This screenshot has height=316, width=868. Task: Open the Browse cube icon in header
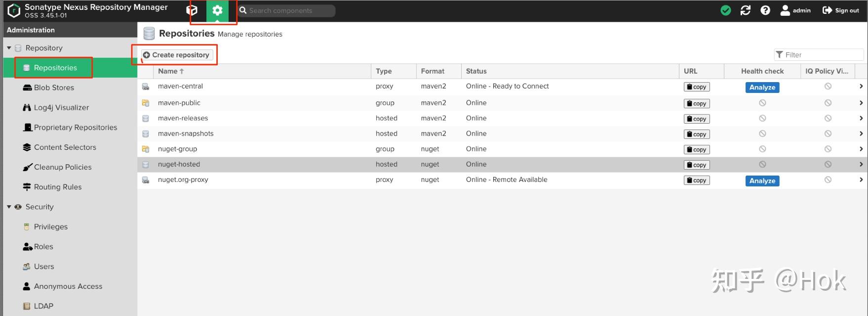pos(192,10)
